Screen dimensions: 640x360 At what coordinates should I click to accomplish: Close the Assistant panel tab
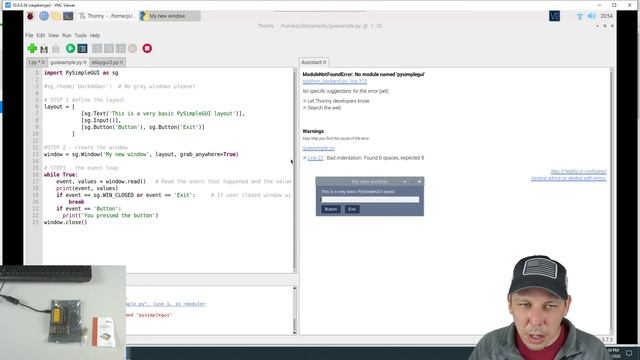325,62
